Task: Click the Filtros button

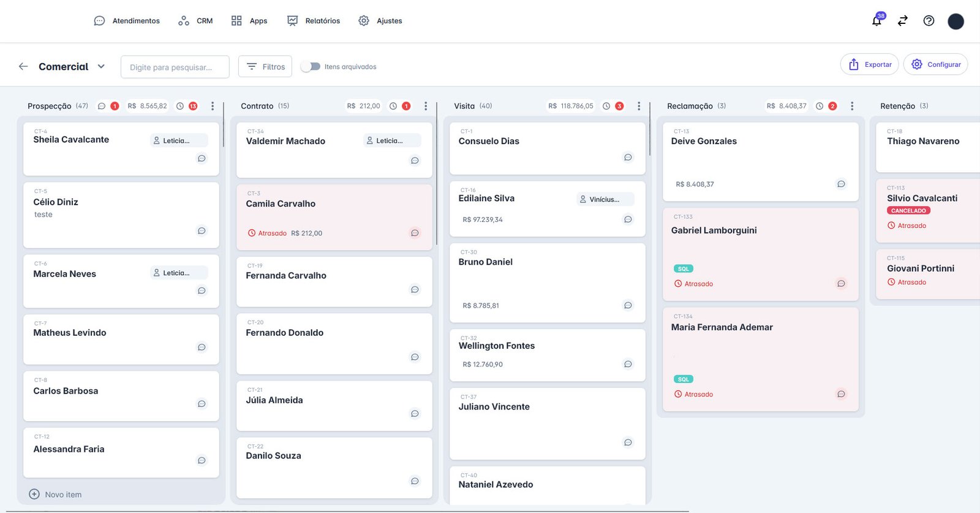Action: pos(265,66)
